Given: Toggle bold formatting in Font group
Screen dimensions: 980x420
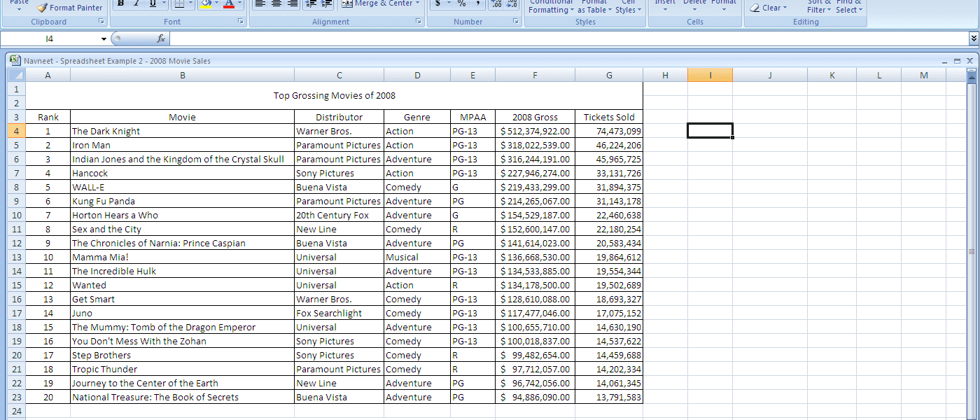Looking at the screenshot, I should click(120, 3).
